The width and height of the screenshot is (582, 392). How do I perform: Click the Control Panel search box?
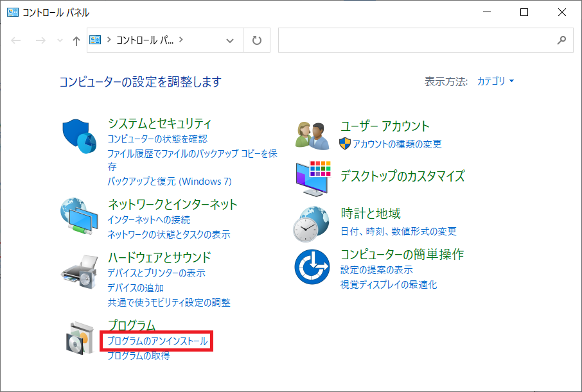(x=418, y=40)
